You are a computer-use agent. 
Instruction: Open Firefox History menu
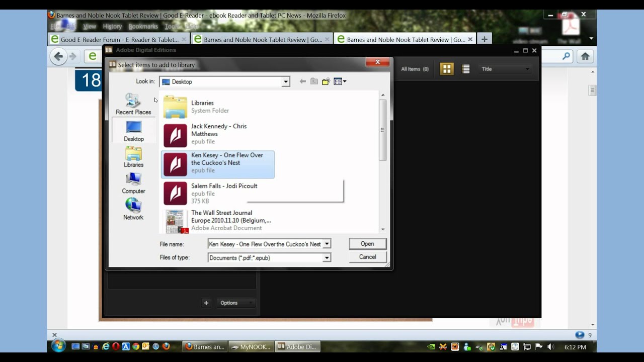pyautogui.click(x=112, y=26)
